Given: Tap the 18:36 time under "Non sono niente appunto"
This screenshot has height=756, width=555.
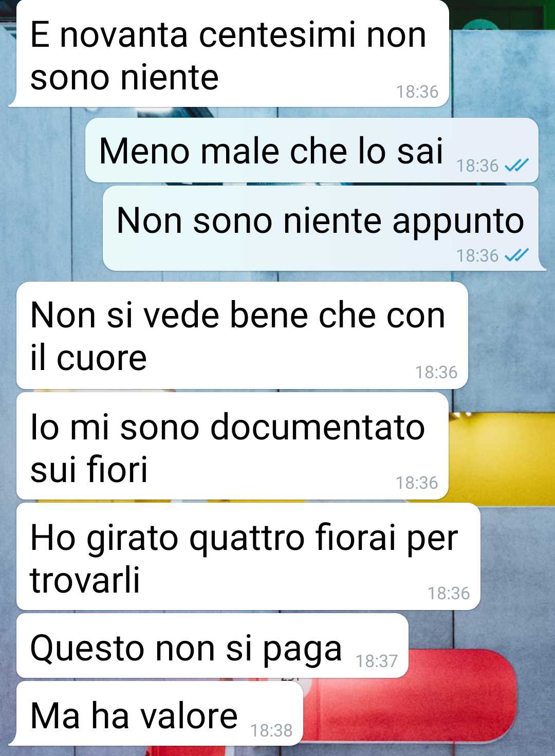Looking at the screenshot, I should [x=477, y=255].
